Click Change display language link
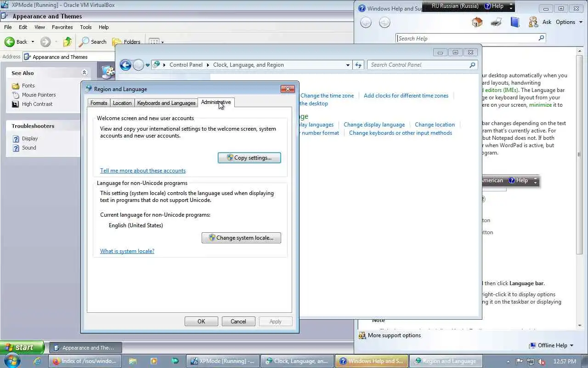Image resolution: width=588 pixels, height=368 pixels. [374, 125]
